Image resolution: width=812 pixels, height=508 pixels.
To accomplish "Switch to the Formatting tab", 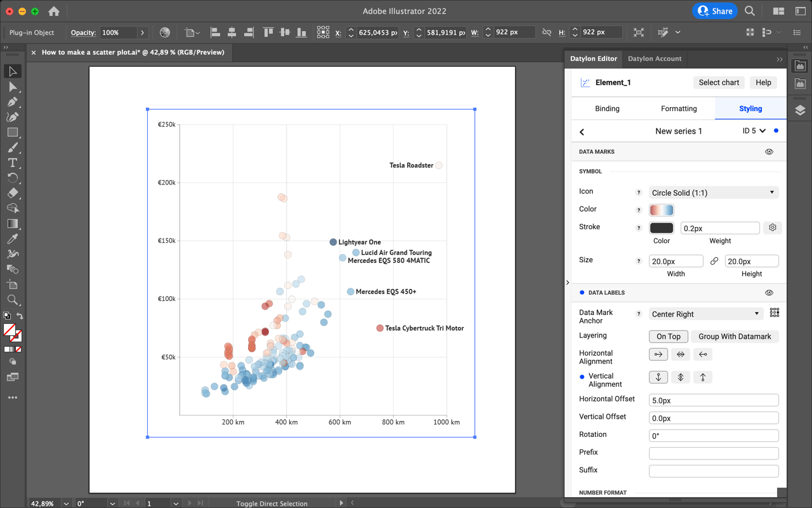I will click(x=678, y=108).
